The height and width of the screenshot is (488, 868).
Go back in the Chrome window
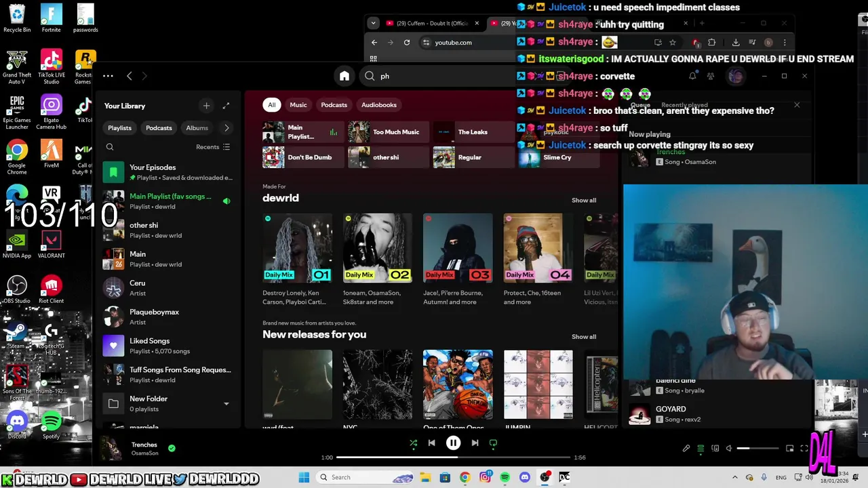pos(374,42)
